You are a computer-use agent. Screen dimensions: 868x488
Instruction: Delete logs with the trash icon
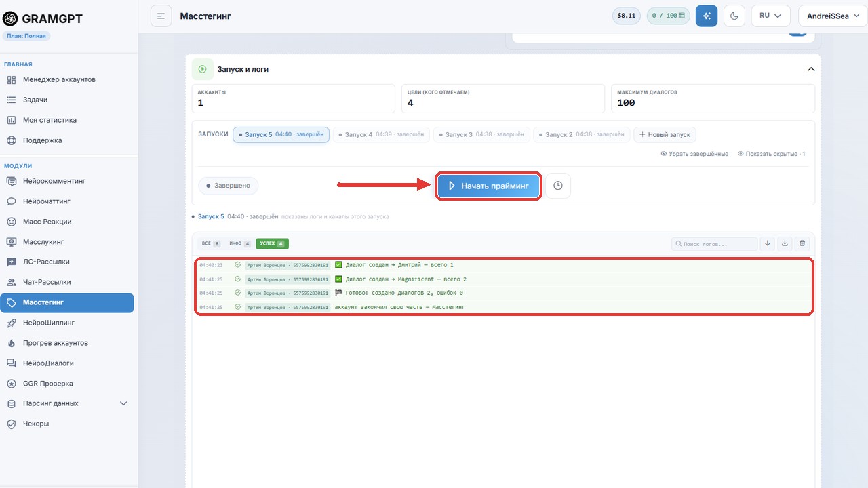(802, 243)
